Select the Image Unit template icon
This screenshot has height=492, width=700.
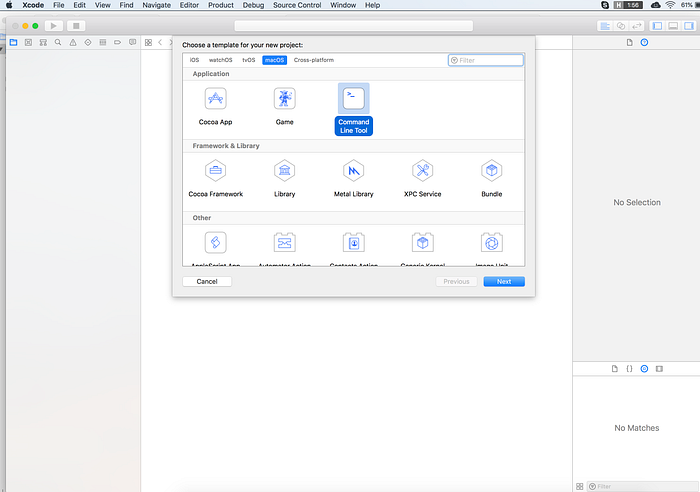[x=492, y=242]
